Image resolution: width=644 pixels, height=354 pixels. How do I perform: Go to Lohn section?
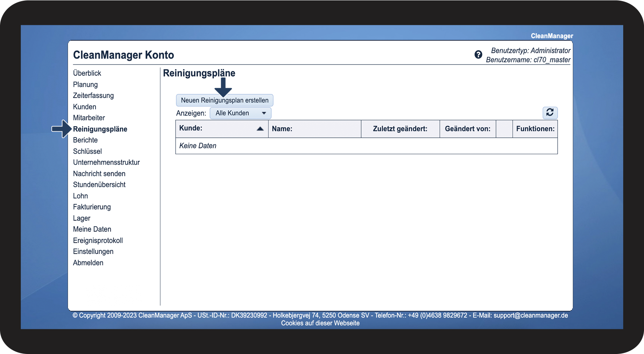pyautogui.click(x=81, y=196)
